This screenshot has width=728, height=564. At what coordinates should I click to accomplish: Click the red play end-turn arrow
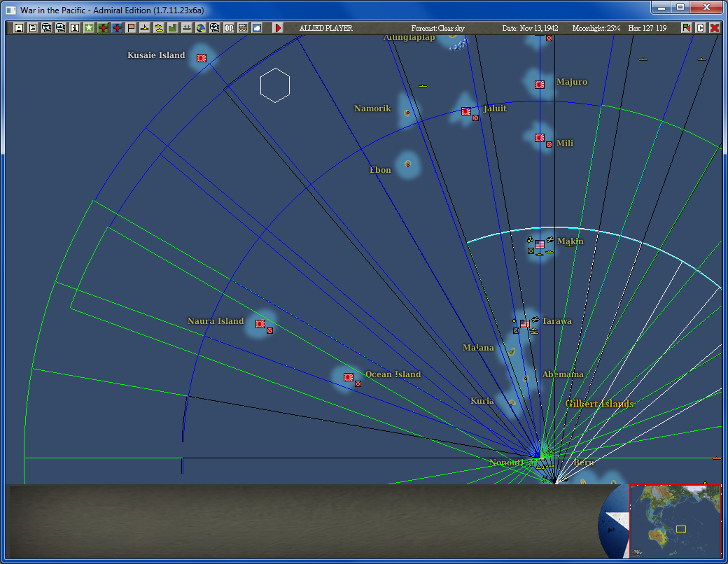pyautogui.click(x=278, y=28)
